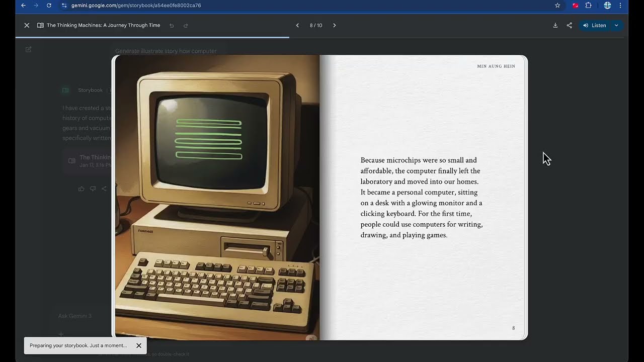Dismiss the 'Preparing your storybook' notification
The width and height of the screenshot is (644, 362).
tap(139, 345)
